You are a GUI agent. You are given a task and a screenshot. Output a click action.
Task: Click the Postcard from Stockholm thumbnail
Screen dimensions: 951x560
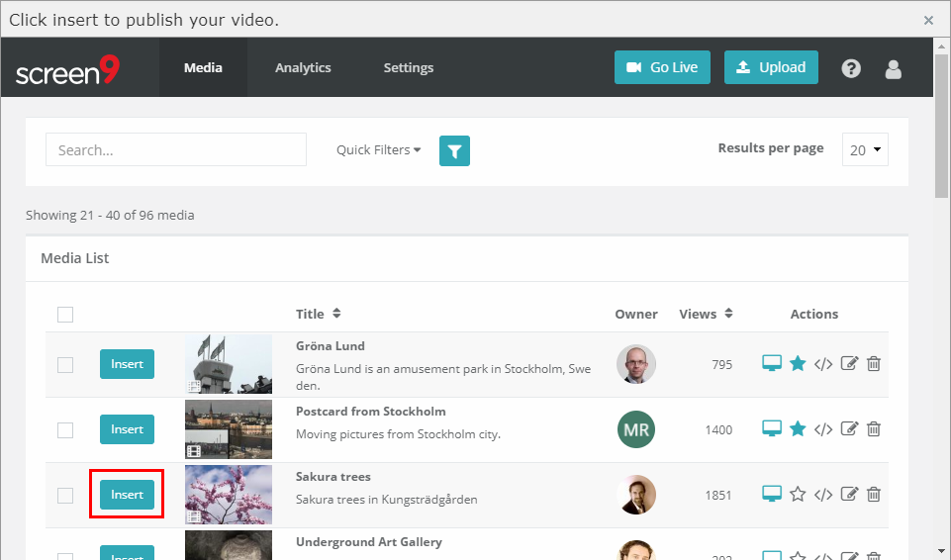[228, 429]
